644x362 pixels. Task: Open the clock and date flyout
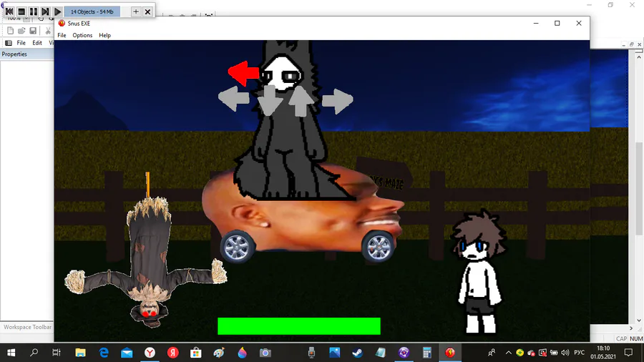pyautogui.click(x=603, y=353)
